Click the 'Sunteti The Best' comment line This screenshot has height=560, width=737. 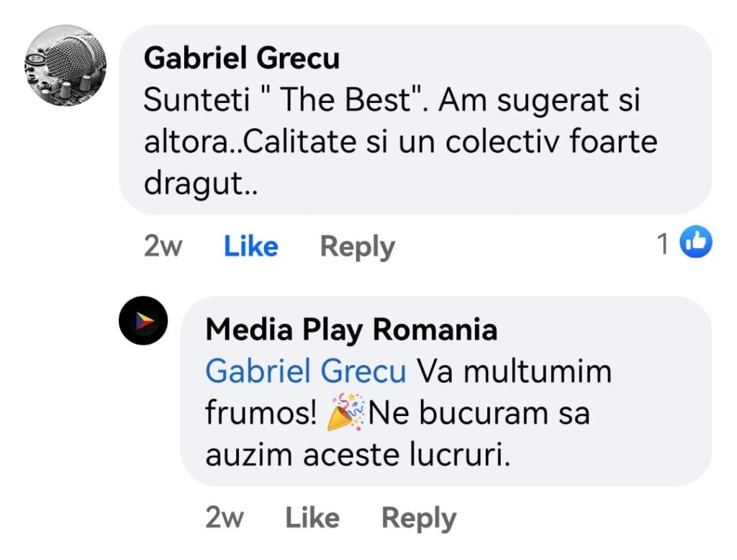(x=392, y=101)
